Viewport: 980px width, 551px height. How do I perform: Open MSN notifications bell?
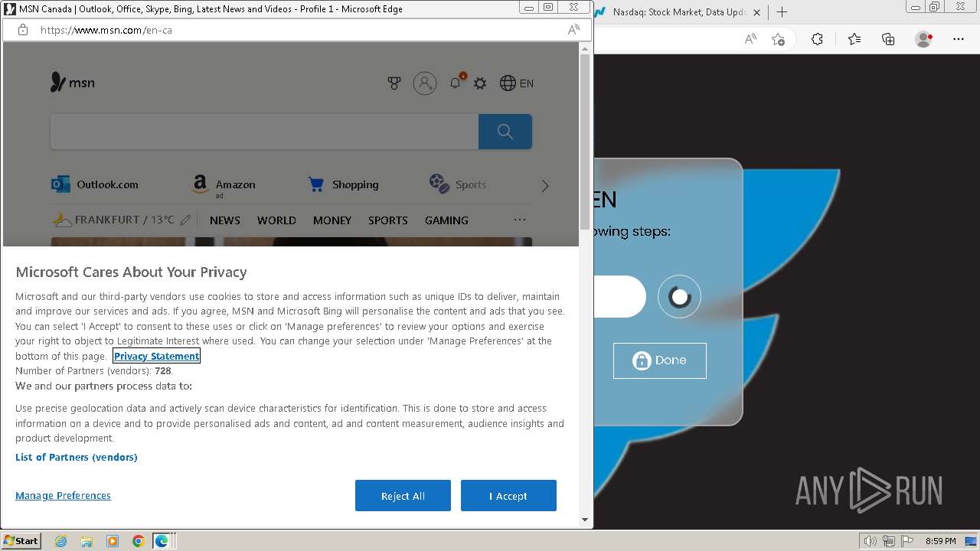pos(456,83)
